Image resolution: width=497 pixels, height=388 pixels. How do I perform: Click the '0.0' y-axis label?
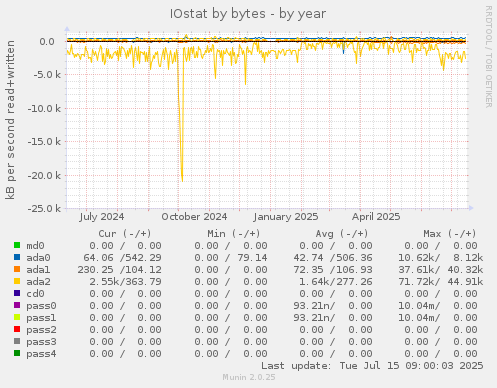click(47, 42)
